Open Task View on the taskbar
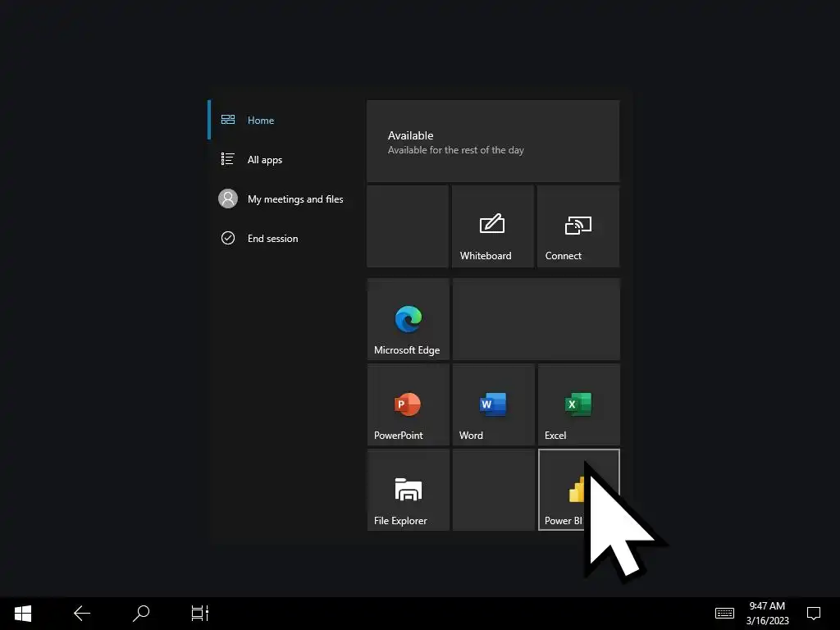This screenshot has width=840, height=630. (x=200, y=614)
